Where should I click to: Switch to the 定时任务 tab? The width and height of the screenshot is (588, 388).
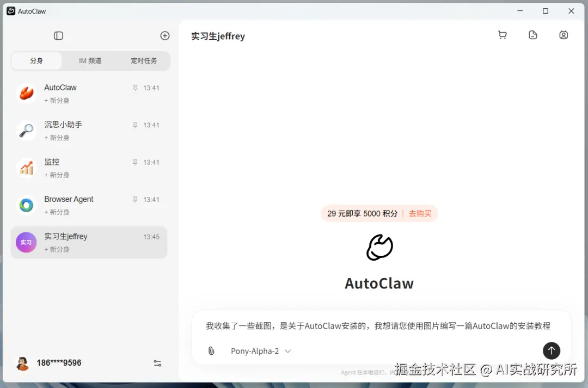pos(144,61)
